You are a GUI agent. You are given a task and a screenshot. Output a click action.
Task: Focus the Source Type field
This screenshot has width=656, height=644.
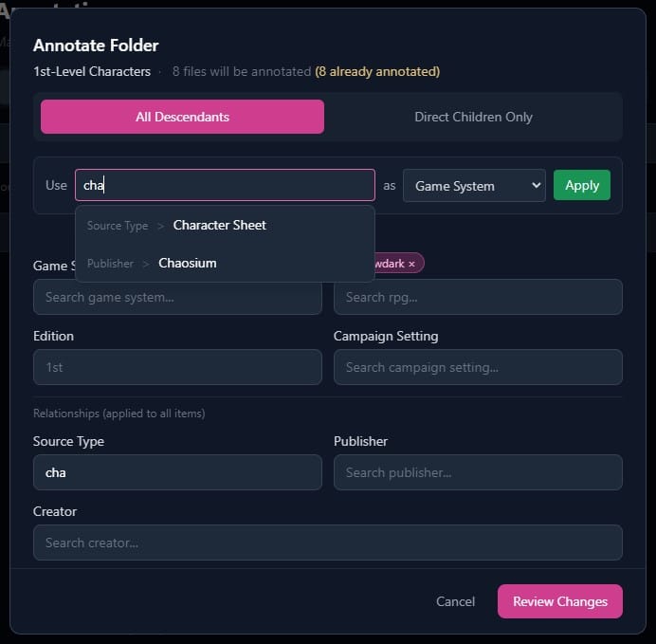177,472
